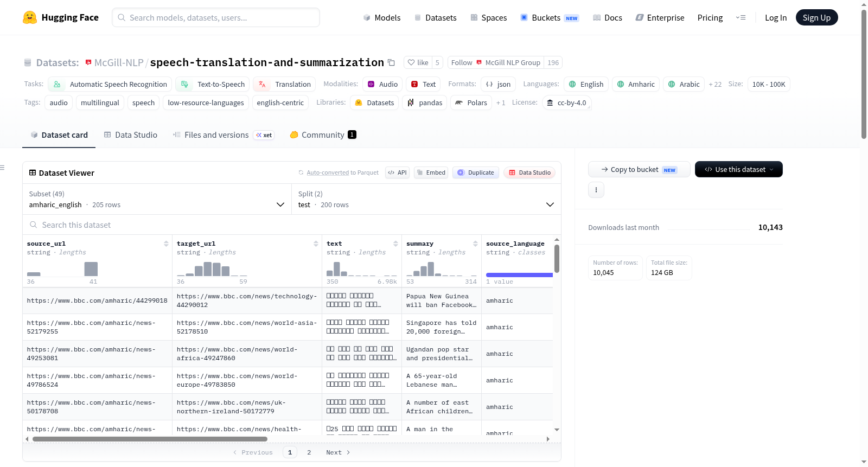
Task: Click the Embed button in viewer
Action: click(431, 172)
